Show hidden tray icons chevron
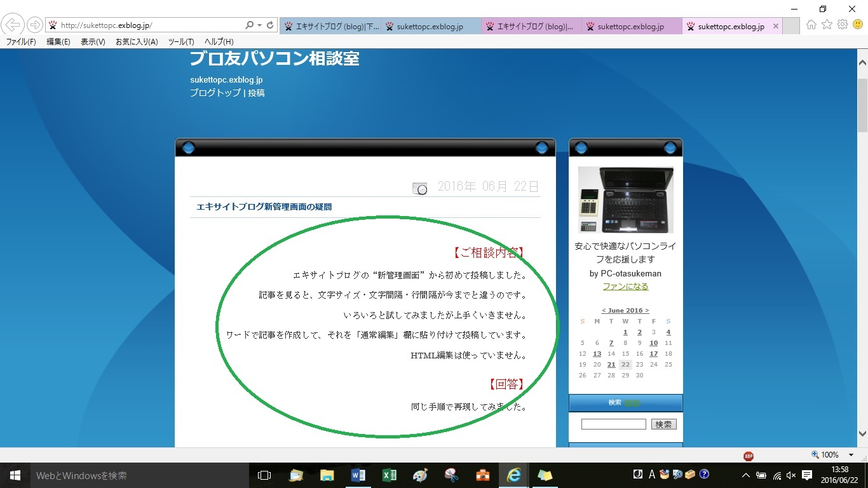Viewport: 868px width, 488px height. coord(746,475)
